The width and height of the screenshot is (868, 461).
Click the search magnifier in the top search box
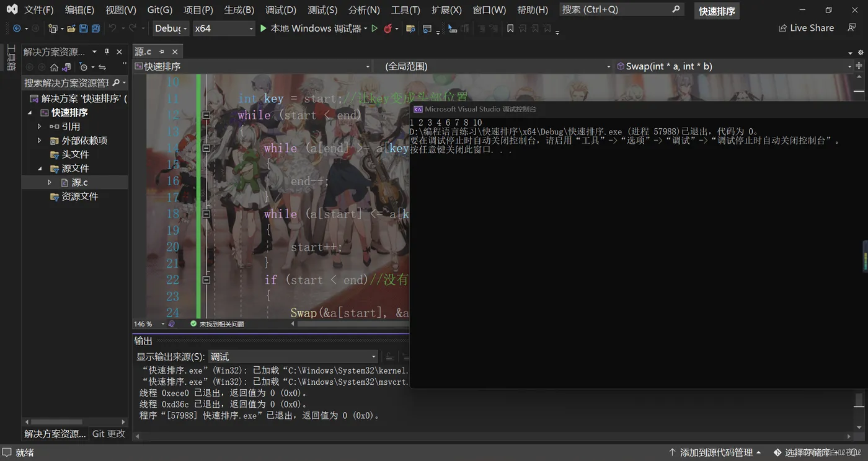click(x=676, y=9)
